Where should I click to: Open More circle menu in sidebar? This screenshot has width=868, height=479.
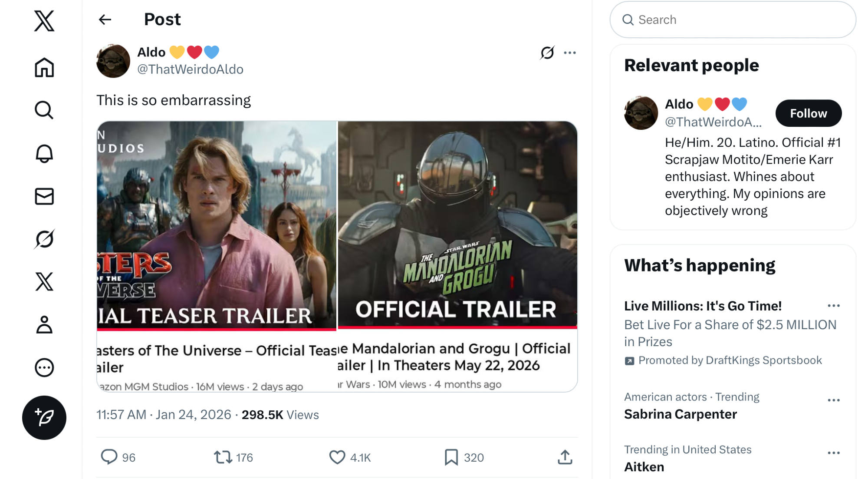click(x=44, y=368)
